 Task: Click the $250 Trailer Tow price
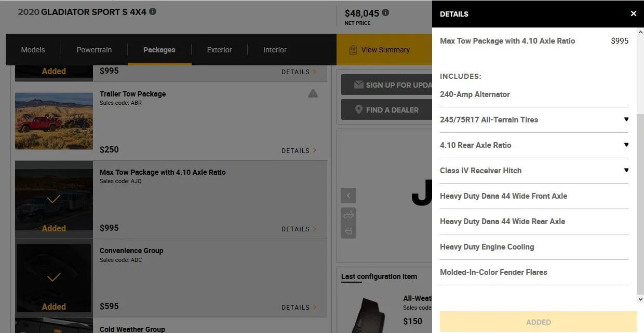click(109, 150)
